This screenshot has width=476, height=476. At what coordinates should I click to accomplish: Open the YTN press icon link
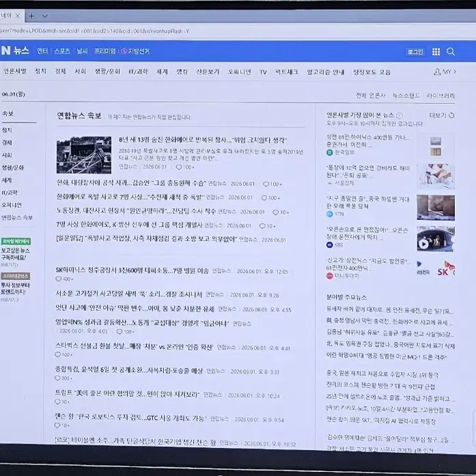pos(330,214)
